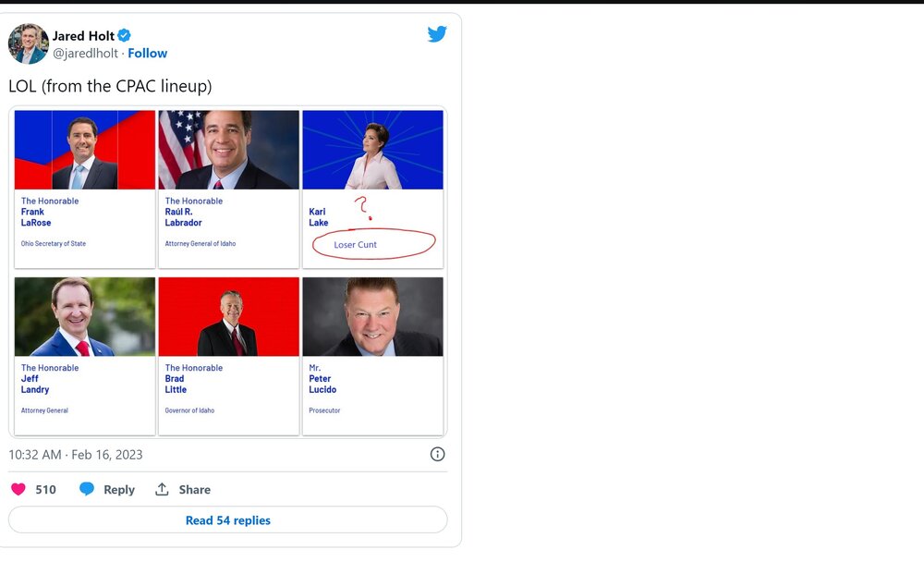Open the @jaredlholt handle link
Screen dimensions: 924x562
[85, 54]
